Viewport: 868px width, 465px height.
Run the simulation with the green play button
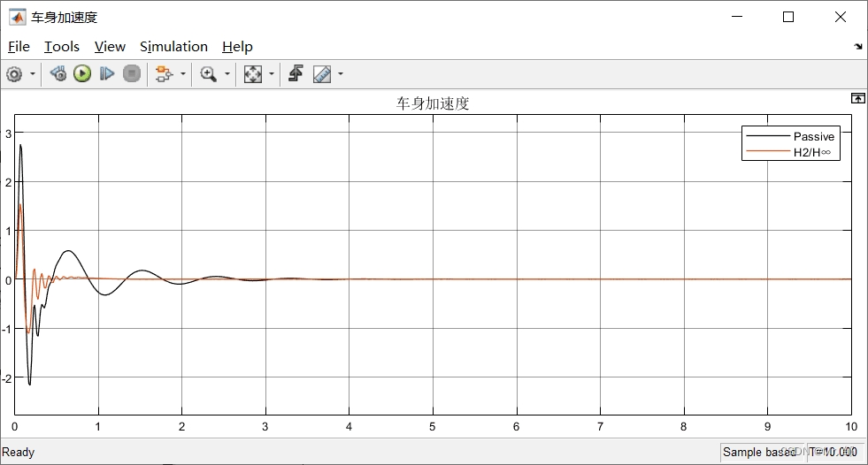click(82, 73)
